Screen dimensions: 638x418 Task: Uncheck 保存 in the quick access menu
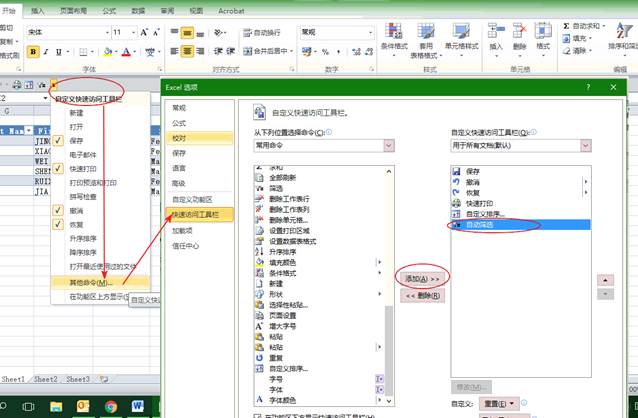59,141
